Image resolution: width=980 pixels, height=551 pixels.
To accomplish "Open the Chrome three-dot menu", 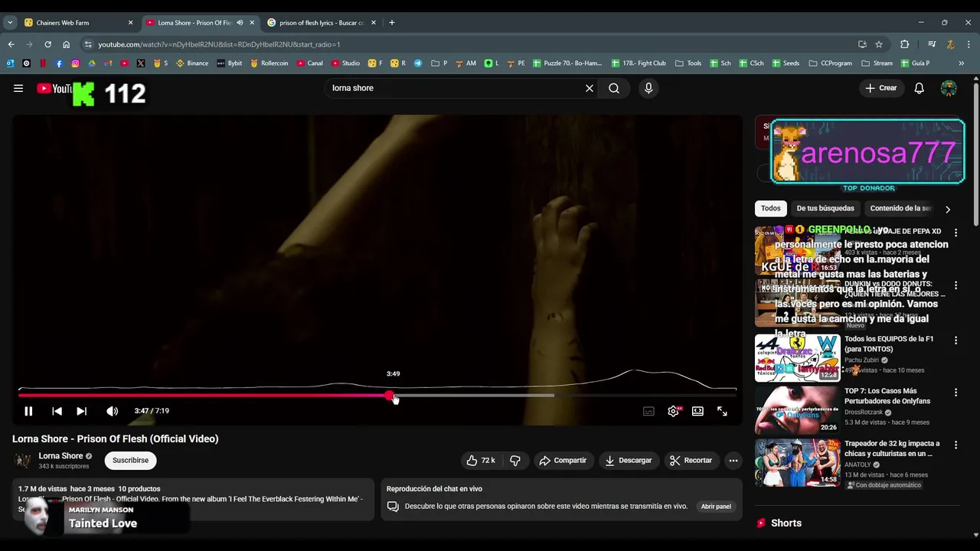I will tap(969, 44).
